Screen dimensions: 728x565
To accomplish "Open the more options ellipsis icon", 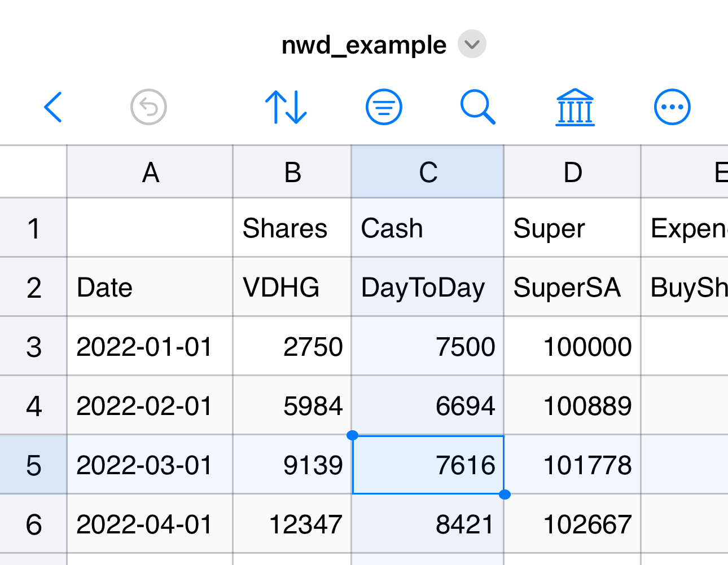I will 672,107.
